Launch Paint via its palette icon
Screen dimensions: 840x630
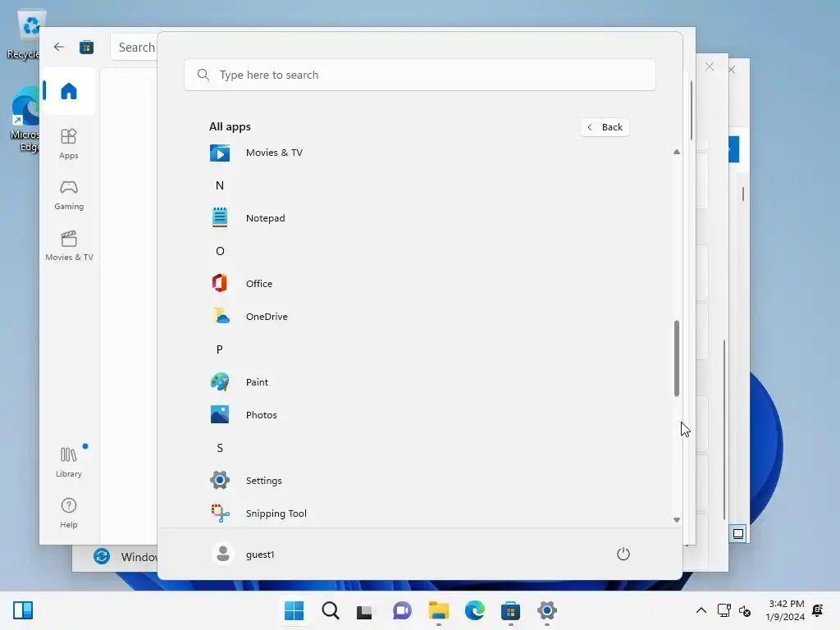[220, 382]
